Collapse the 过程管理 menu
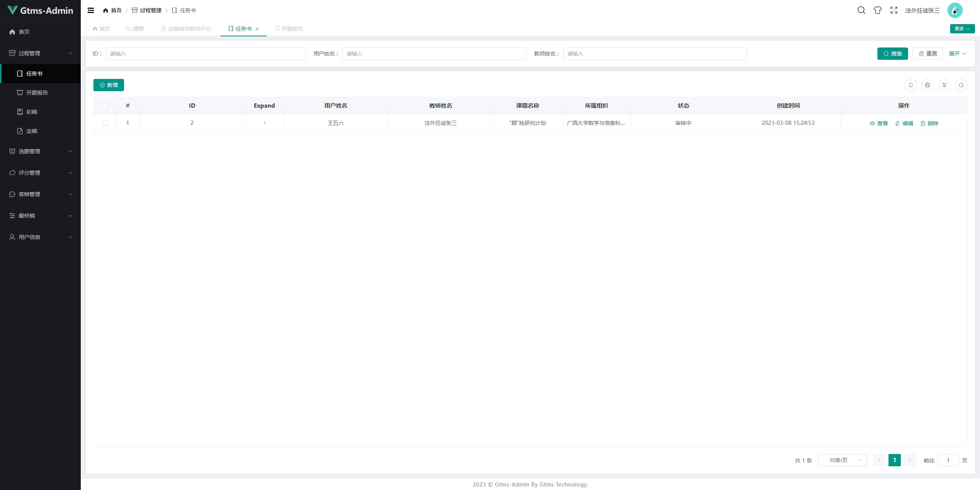 [40, 53]
